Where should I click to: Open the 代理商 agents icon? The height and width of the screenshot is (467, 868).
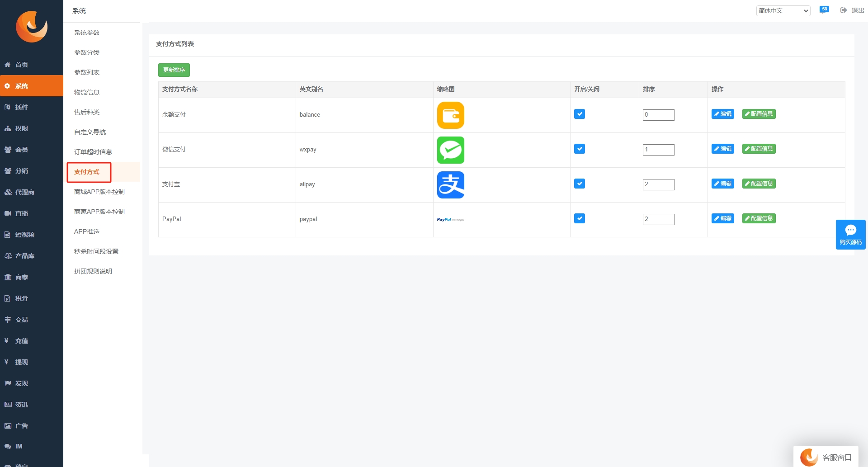click(8, 192)
